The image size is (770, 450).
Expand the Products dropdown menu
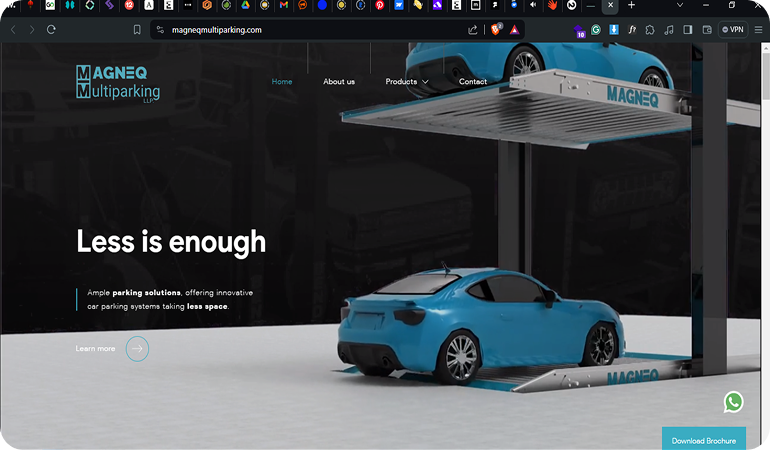coord(407,82)
